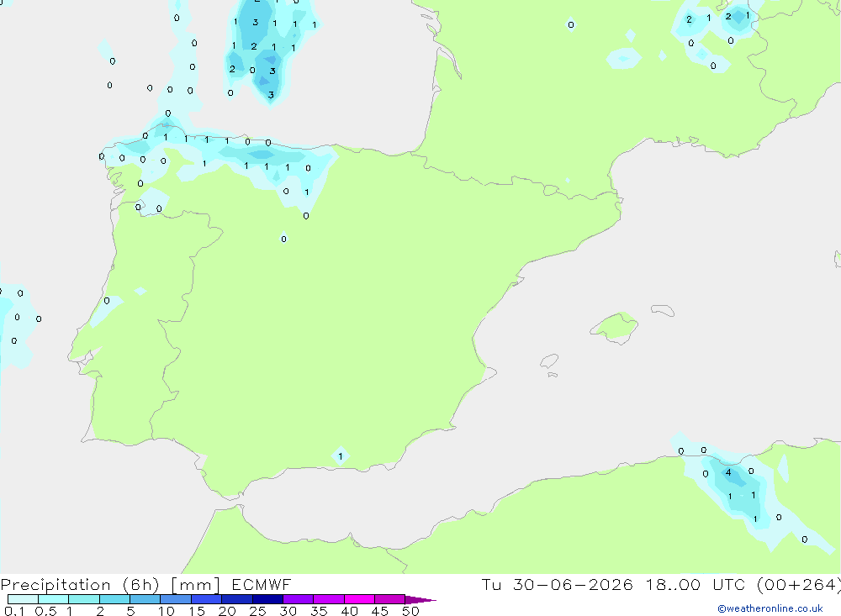Click the "0.1" legend scale value
This screenshot has width=841, height=616.
[x=14, y=611]
